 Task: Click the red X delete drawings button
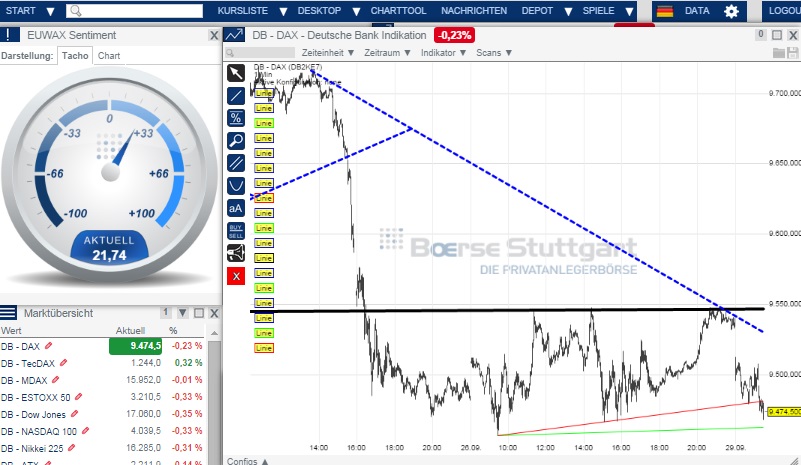(235, 276)
